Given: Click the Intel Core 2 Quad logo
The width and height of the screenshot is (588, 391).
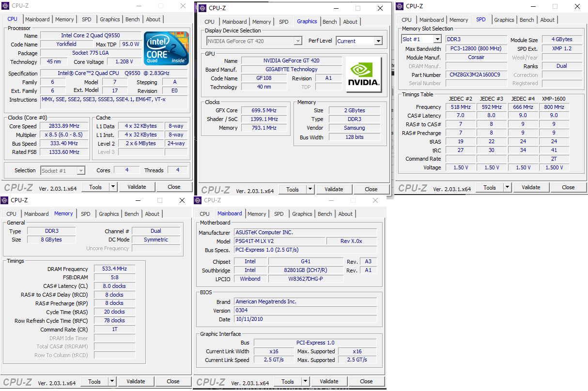Looking at the screenshot, I should tap(166, 48).
